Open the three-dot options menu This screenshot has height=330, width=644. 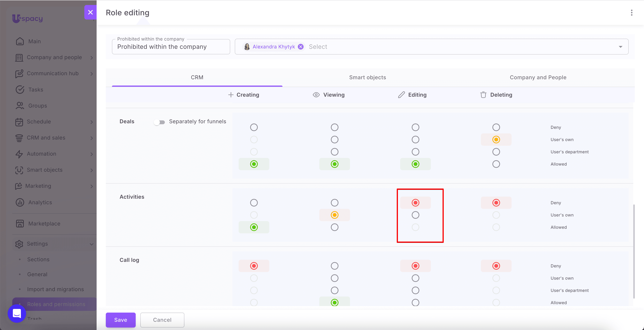(632, 13)
